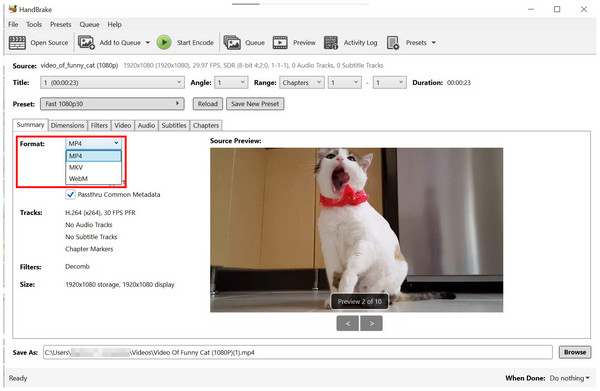Click Save New Preset button
This screenshot has width=600, height=391.
tap(255, 104)
